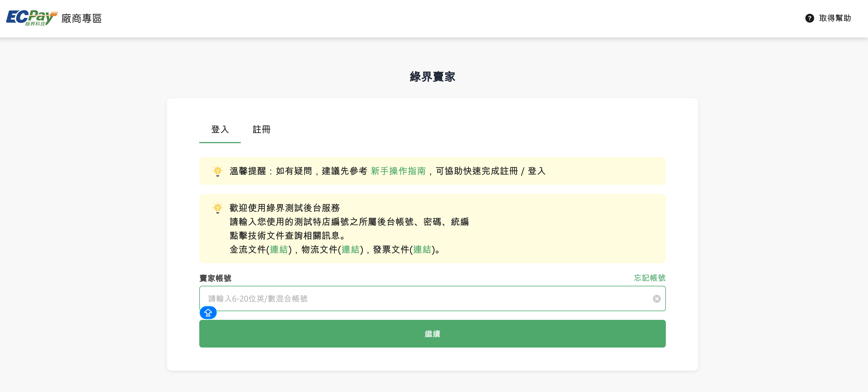
Task: Switch to the 註冊 tab
Action: [262, 130]
